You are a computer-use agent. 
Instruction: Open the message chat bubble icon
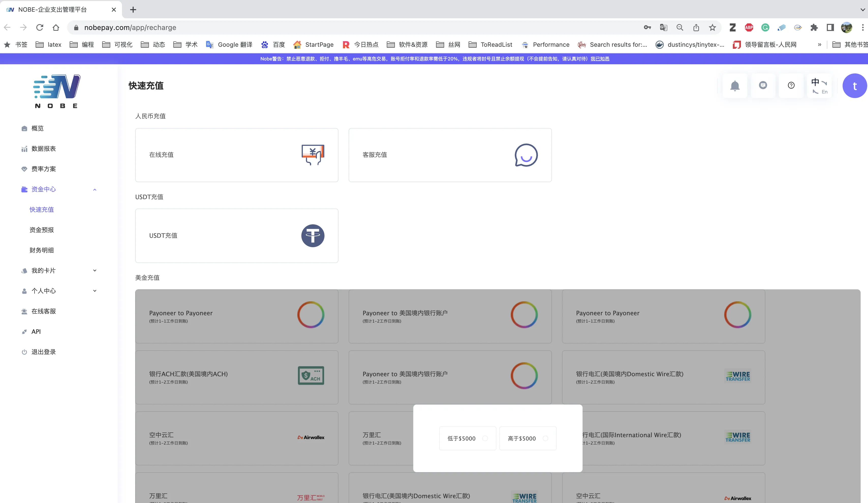coord(763,85)
